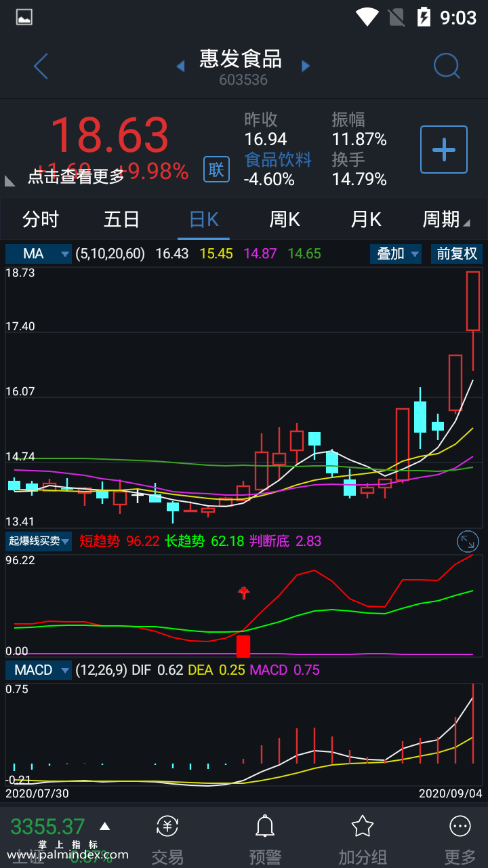Tap 点击查看更多 to view more
488x868 pixels.
[76, 176]
